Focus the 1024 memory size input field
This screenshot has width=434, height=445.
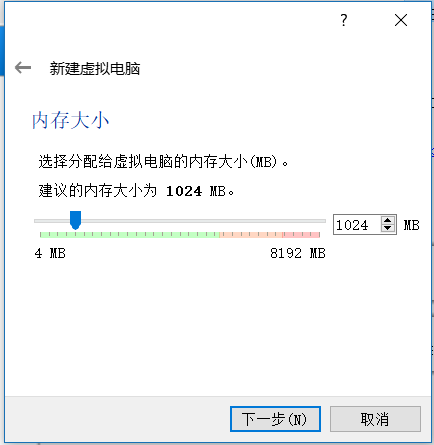357,225
